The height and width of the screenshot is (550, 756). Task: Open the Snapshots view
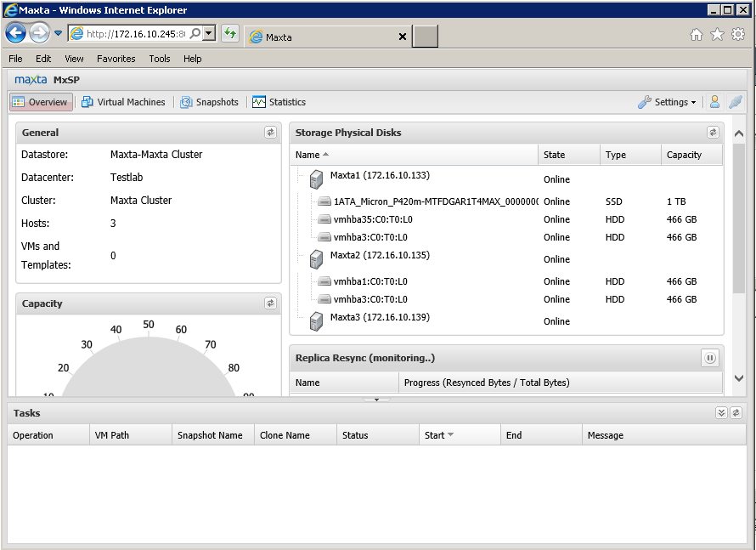click(209, 102)
